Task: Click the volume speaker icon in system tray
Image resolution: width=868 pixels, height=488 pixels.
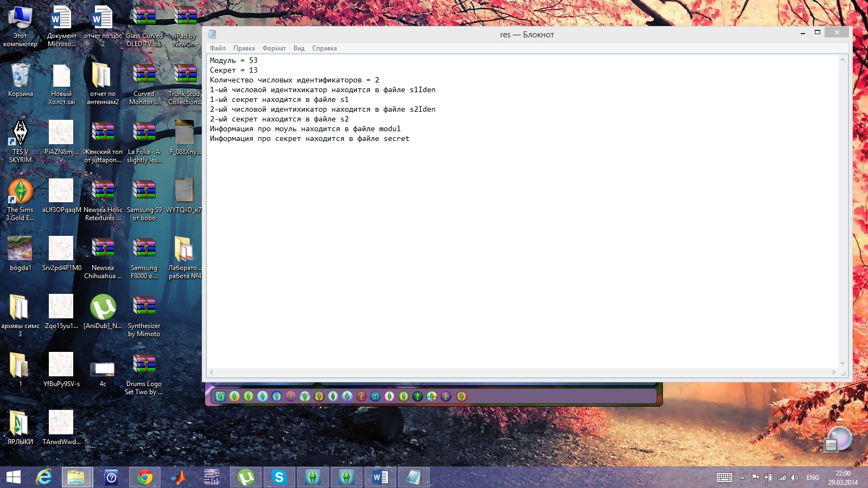Action: pyautogui.click(x=794, y=478)
